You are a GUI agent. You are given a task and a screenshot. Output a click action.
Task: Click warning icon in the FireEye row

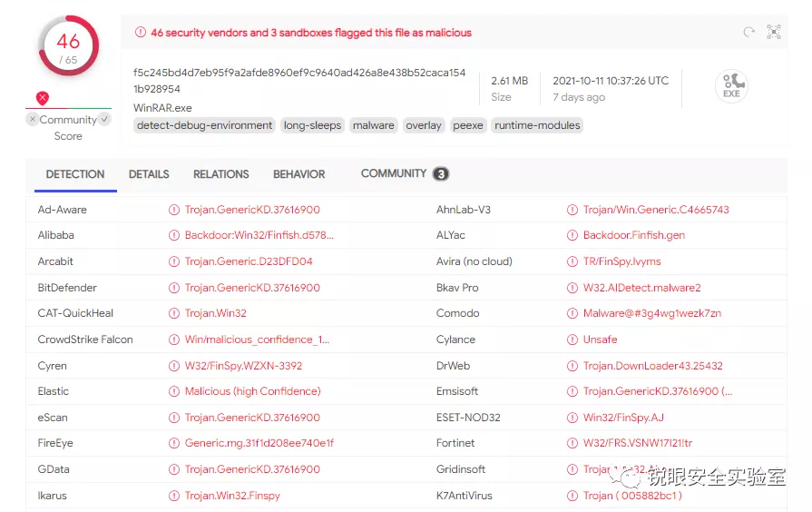(174, 443)
